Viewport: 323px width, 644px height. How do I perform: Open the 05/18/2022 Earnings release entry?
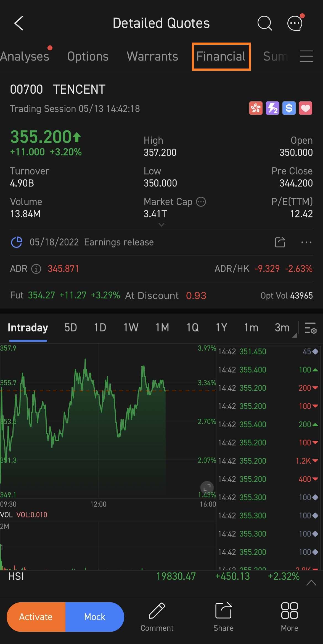[92, 242]
